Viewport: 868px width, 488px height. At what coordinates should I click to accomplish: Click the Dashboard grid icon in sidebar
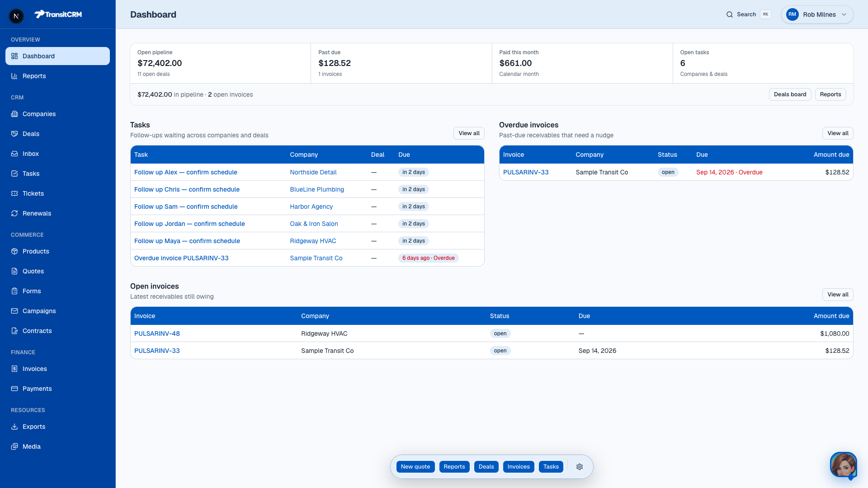(14, 56)
